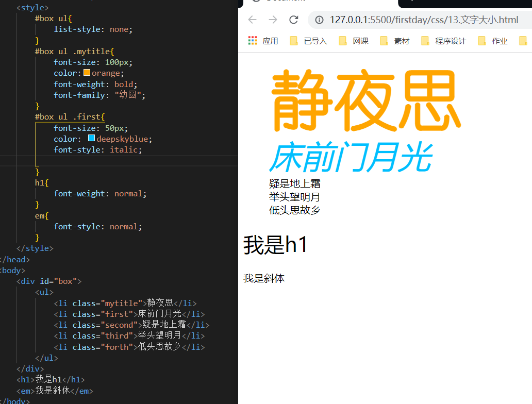The width and height of the screenshot is (532, 404).
Task: Click the deepskyblue color swatch in code
Action: [91, 138]
